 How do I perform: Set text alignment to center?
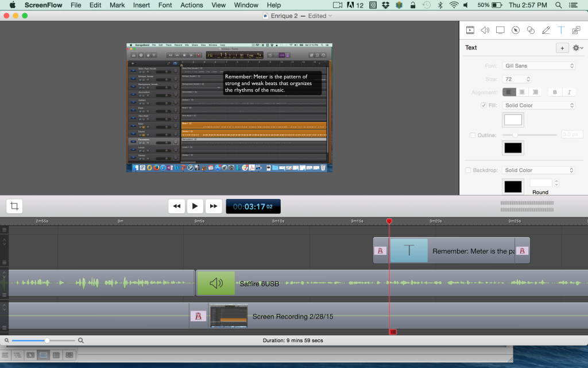tap(522, 92)
